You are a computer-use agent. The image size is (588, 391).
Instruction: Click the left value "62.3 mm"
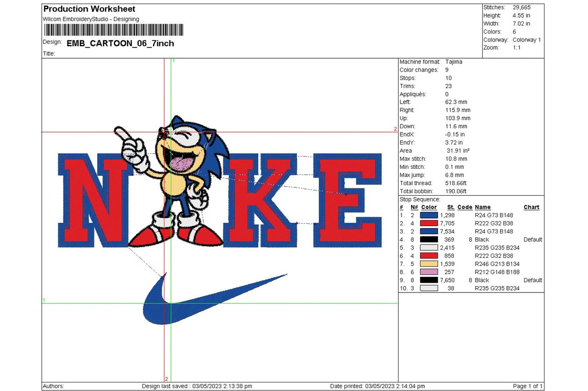(x=456, y=102)
